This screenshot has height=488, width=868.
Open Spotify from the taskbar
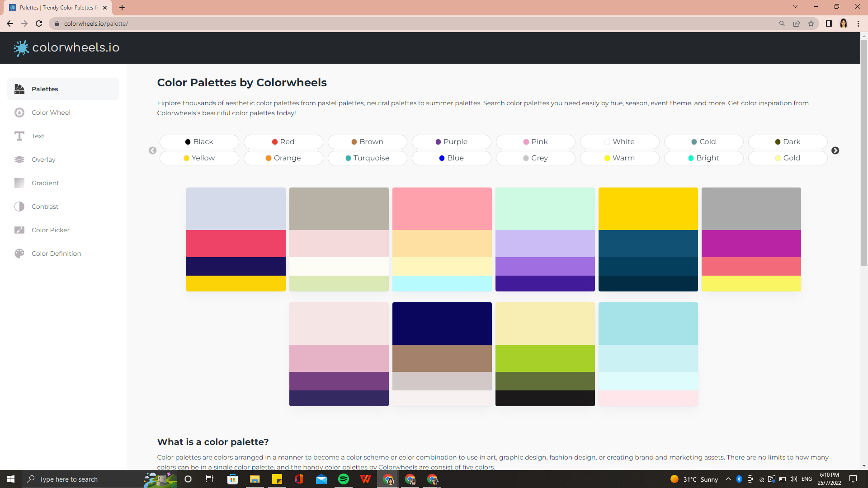[x=344, y=479]
